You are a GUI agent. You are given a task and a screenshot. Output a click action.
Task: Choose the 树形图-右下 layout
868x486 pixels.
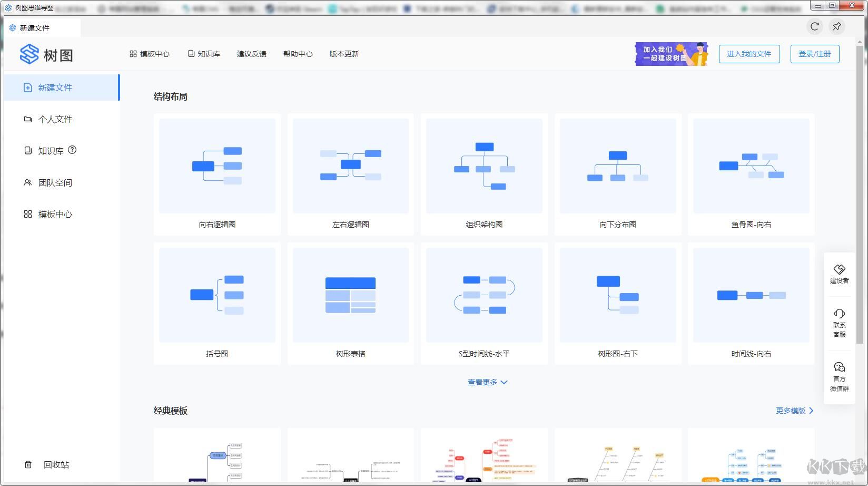[618, 304]
